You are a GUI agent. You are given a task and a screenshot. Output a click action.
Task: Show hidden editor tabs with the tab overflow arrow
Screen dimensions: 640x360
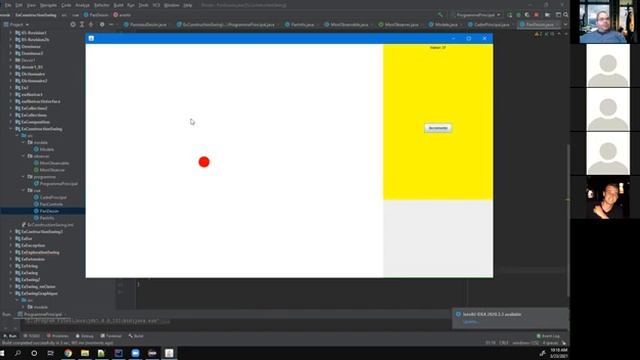point(565,24)
